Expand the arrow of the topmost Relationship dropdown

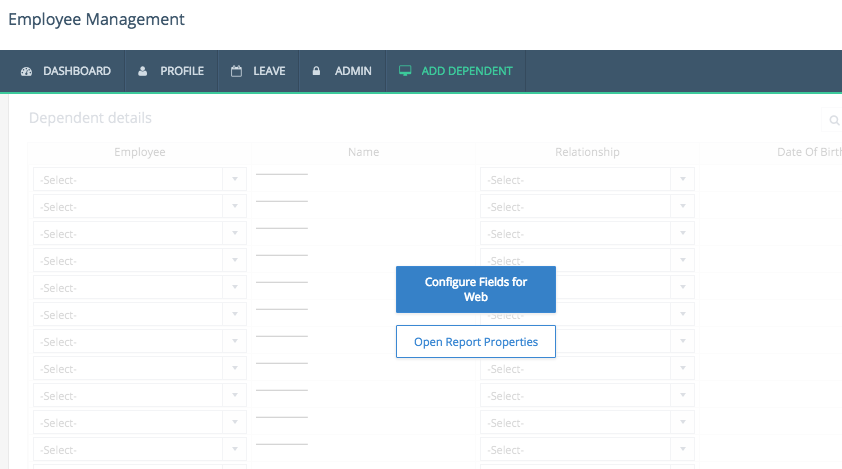[x=683, y=179]
